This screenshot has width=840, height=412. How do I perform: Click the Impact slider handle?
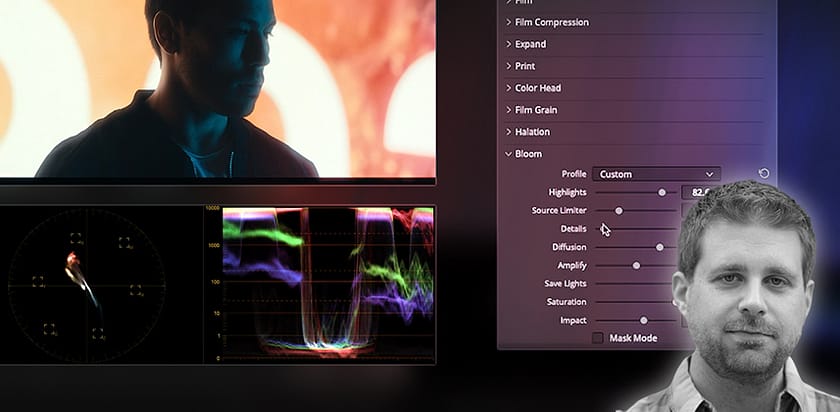point(643,320)
